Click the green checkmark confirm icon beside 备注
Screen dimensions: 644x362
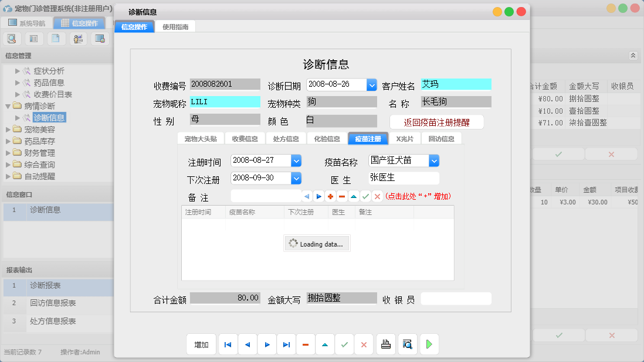(365, 196)
